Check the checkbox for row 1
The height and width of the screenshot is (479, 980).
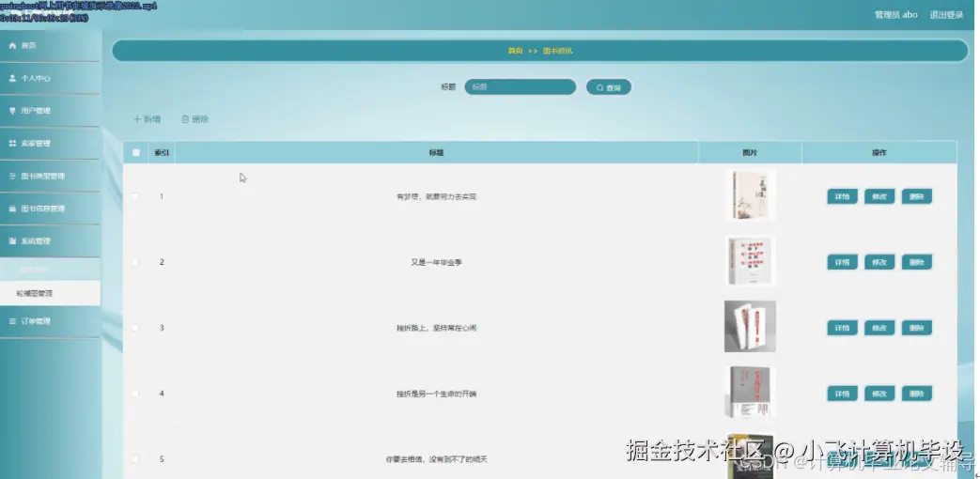point(135,196)
